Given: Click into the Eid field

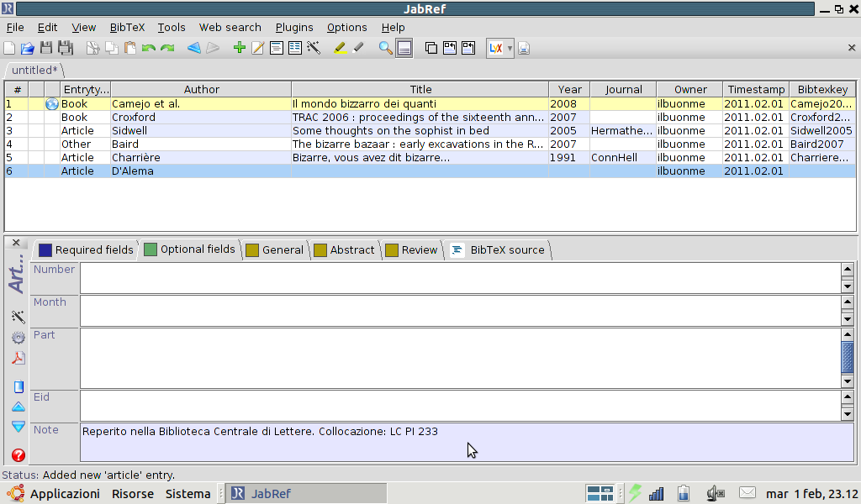Looking at the screenshot, I should point(461,406).
